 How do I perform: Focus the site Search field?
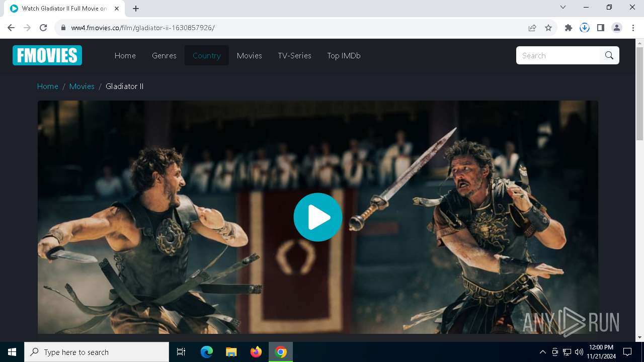(558, 55)
